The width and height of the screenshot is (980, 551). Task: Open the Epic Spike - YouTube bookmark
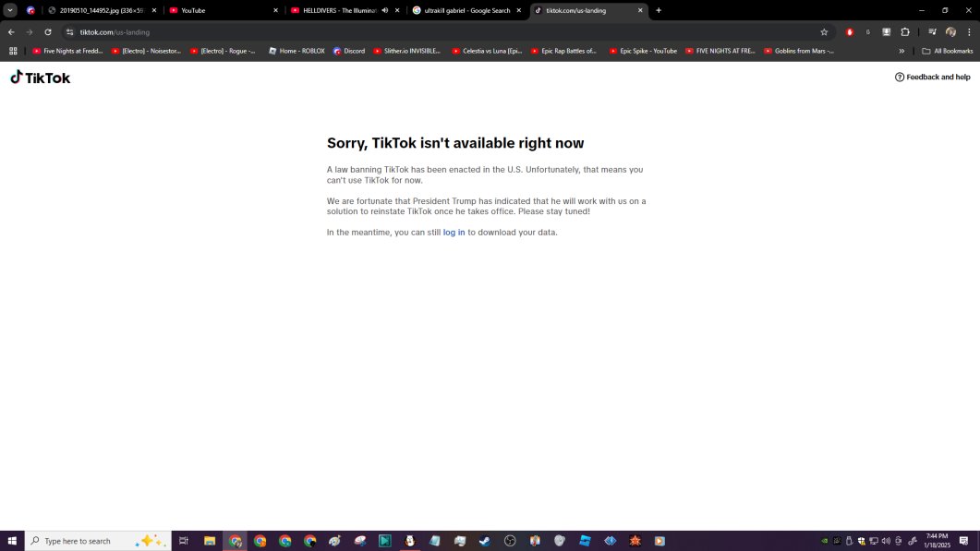coord(643,52)
